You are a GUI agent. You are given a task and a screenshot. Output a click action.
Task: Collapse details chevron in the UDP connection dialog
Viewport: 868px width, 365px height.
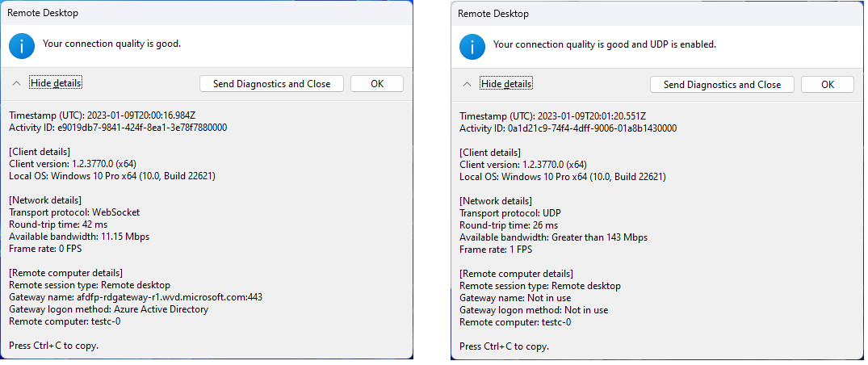coord(468,84)
